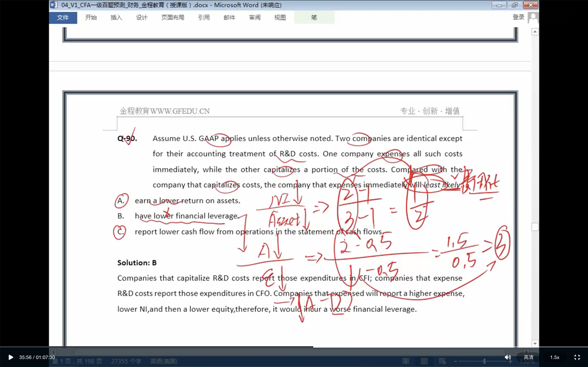588x367 pixels.
Task: Click the zoom out minus button in Word's status bar
Action: point(455,361)
